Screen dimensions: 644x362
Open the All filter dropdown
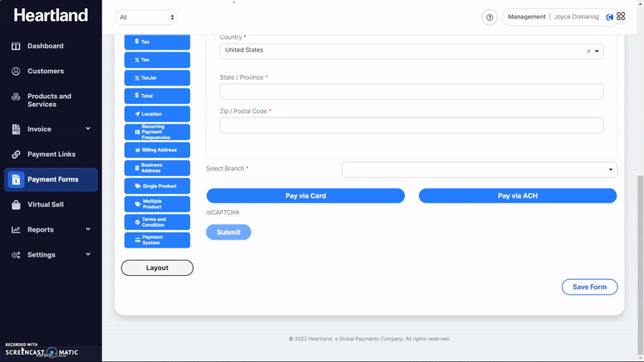[146, 17]
